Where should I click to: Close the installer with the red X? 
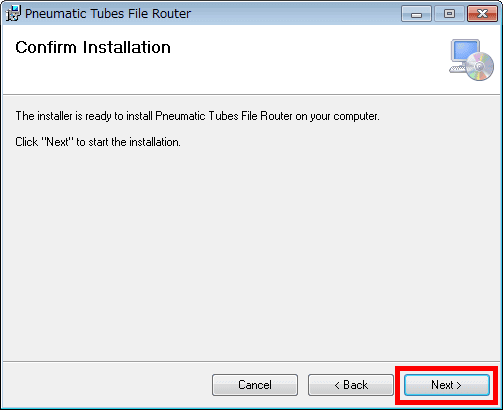(x=482, y=14)
